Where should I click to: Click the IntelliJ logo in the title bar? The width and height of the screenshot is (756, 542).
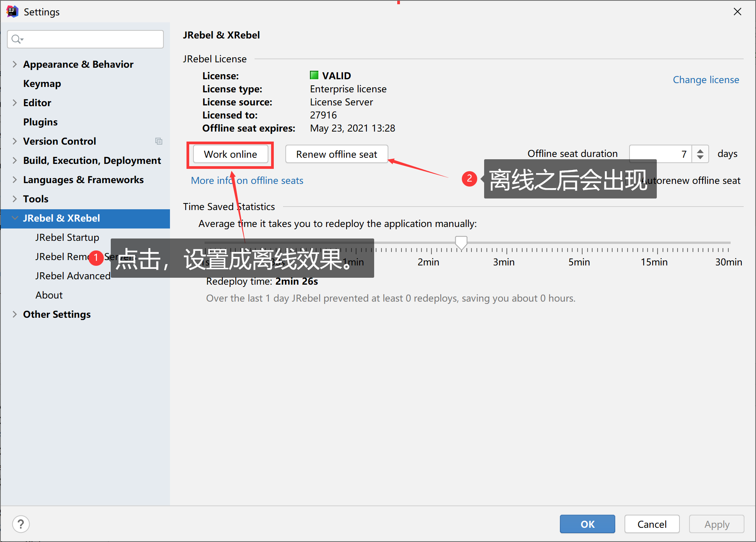tap(12, 12)
